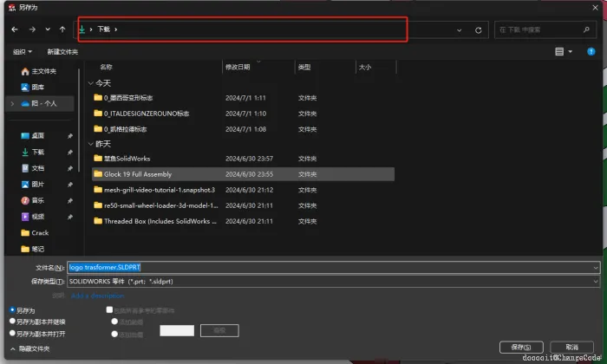Click the white prefix text field
Image resolution: width=607 pixels, height=364 pixels.
tap(177, 331)
